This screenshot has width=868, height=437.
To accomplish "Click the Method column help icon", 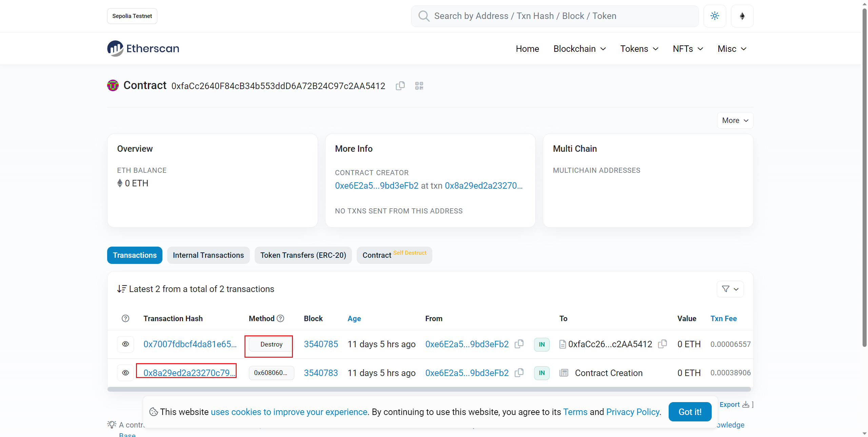I will coord(280,318).
